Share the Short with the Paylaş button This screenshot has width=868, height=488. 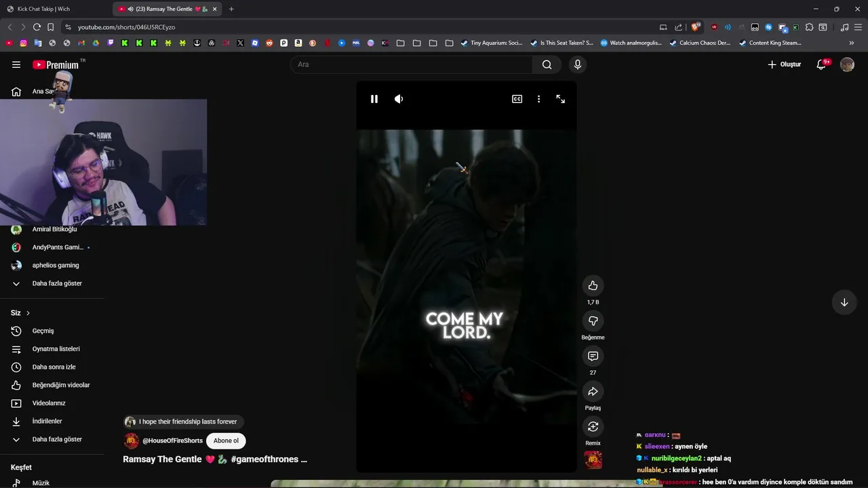pyautogui.click(x=593, y=391)
